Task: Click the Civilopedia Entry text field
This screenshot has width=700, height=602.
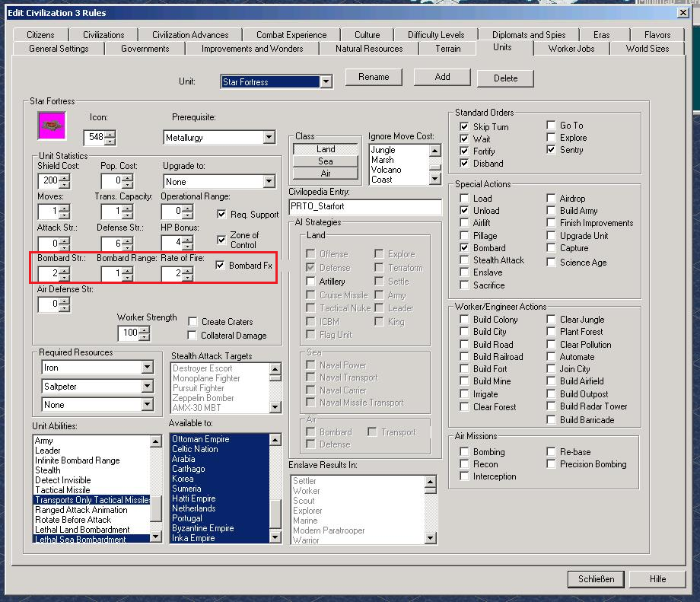Action: [x=365, y=207]
